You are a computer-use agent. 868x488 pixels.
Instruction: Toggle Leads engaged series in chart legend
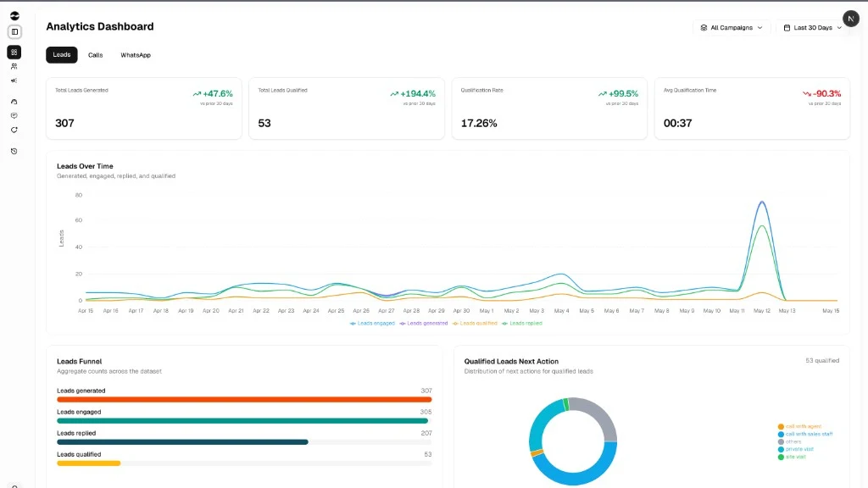point(372,323)
